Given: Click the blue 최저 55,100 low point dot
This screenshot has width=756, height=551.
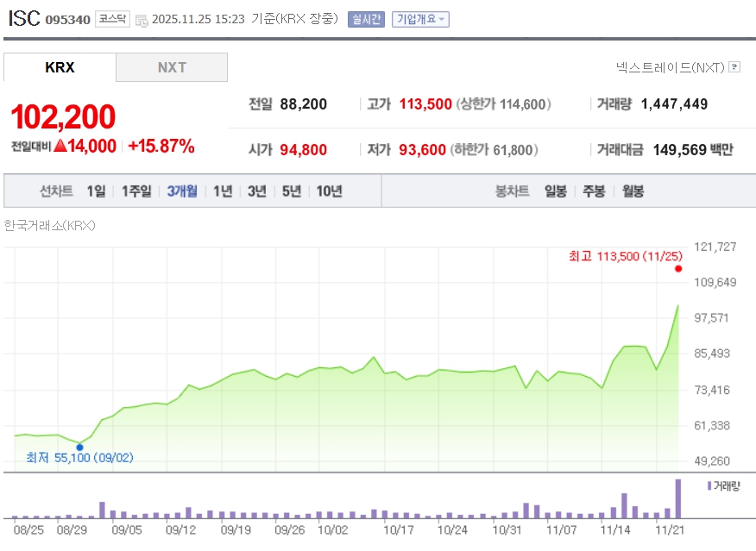Looking at the screenshot, I should point(79,447).
